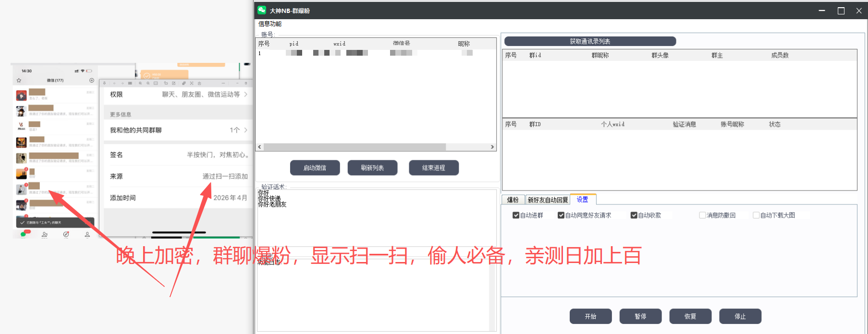Click the left scroll arrow under account list

(260, 147)
